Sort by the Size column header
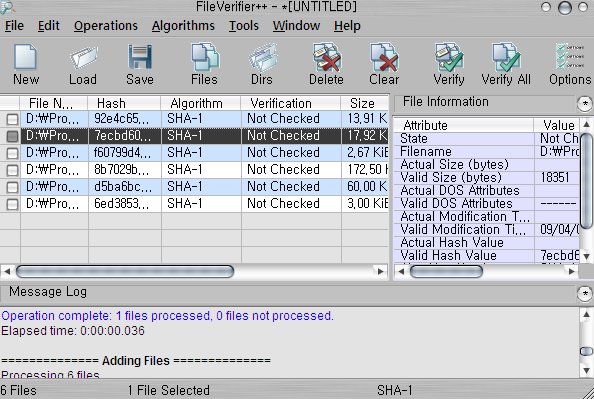Image resolution: width=594 pixels, height=399 pixels. click(x=364, y=103)
